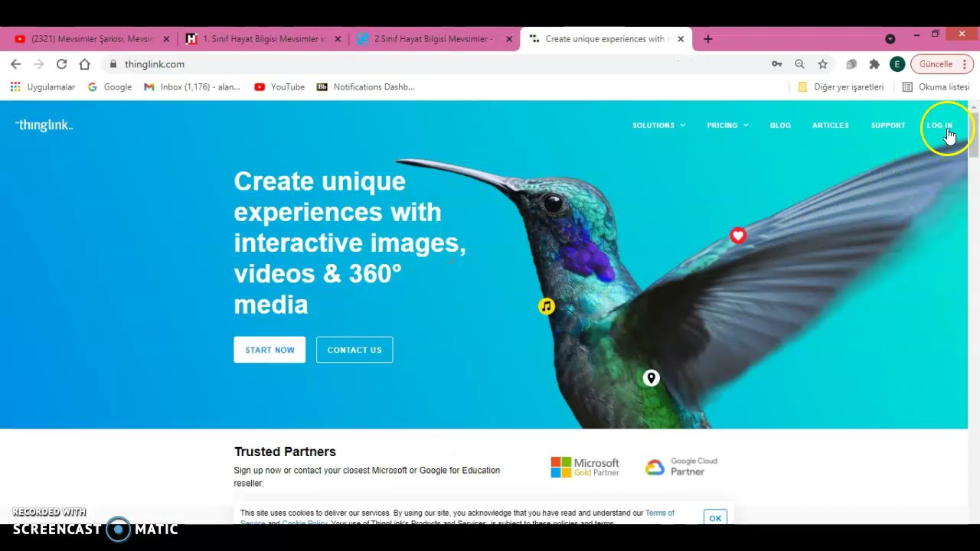Close the Create unique experiences tab
Viewport: 980px width, 551px height.
(681, 39)
